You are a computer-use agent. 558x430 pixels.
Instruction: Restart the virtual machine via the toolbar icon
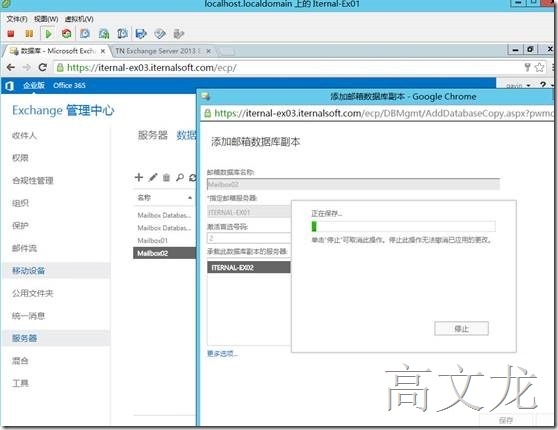(x=67, y=34)
